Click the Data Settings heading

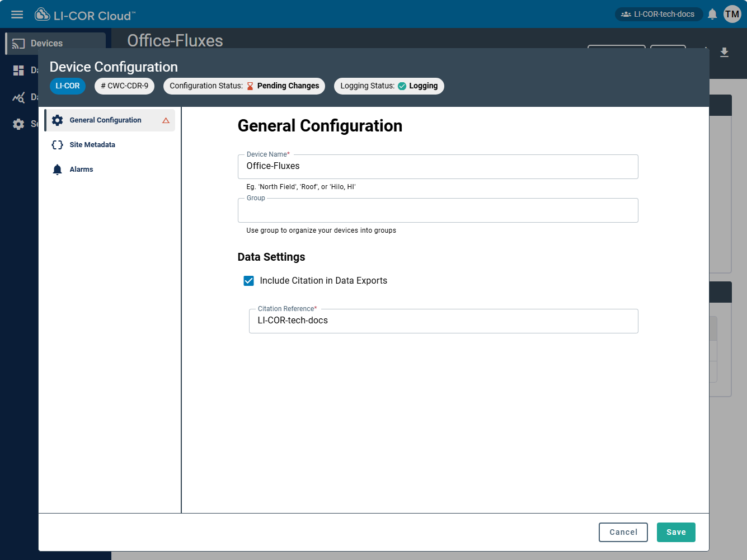coord(271,257)
